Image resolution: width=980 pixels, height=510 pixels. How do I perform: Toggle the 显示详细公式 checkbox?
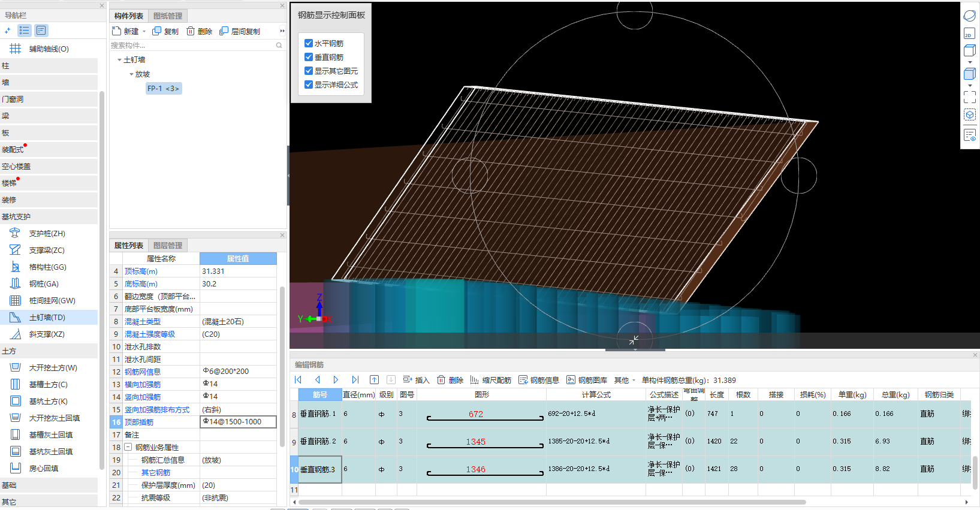click(x=309, y=85)
